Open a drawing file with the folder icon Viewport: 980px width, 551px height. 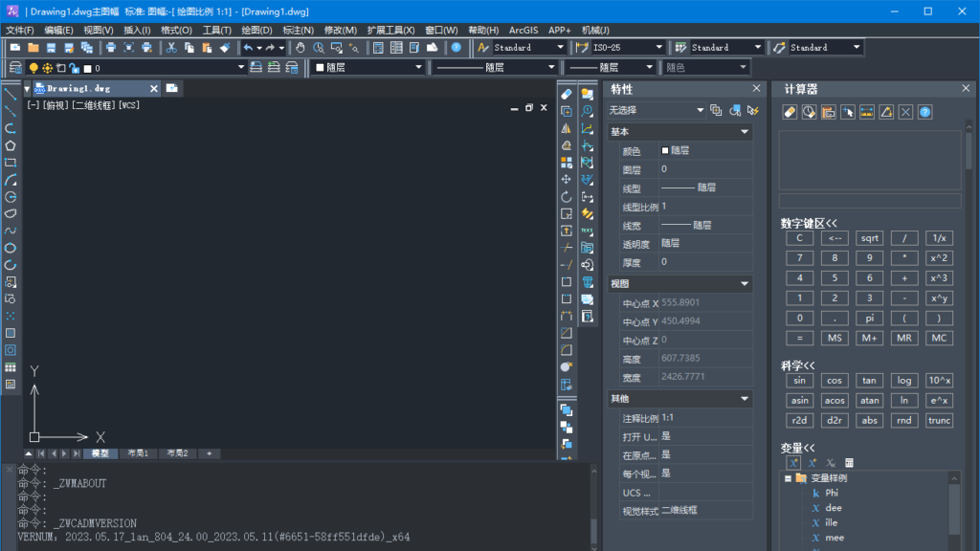[x=33, y=48]
